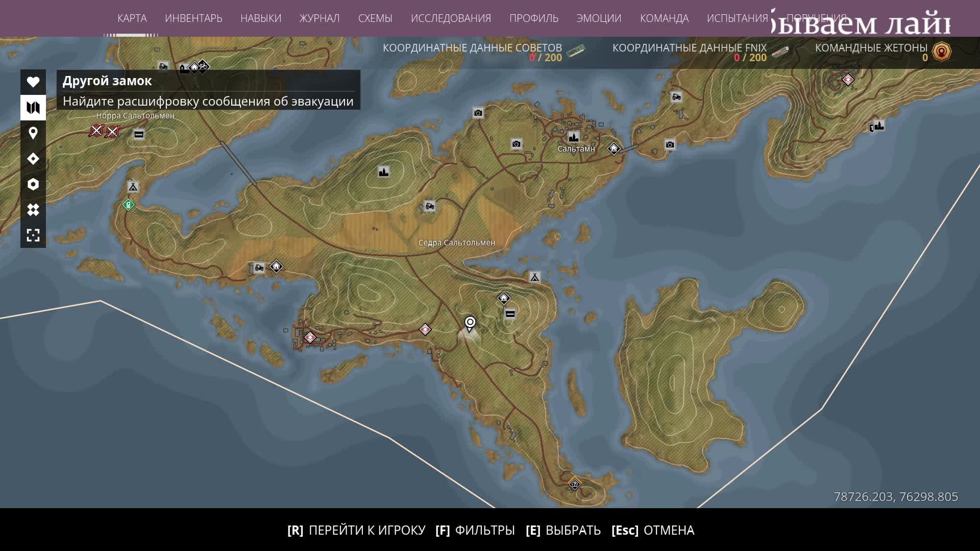Select the factory icon on far east
Viewport: 980px width, 551px height.
878,126
